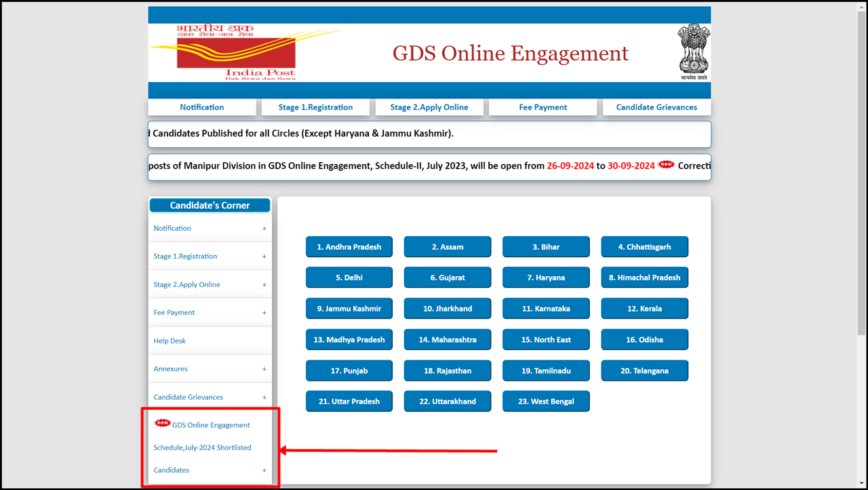Select 2. Assam

coord(448,247)
